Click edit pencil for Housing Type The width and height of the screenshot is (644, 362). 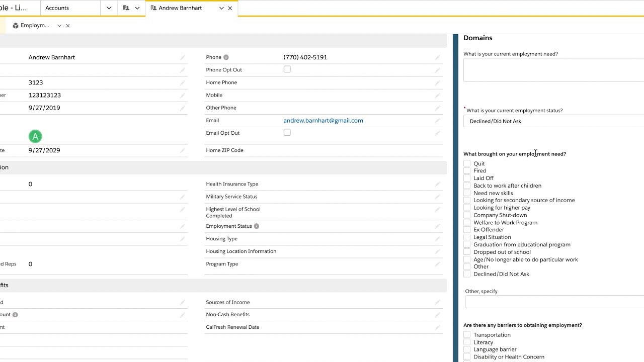pos(437,239)
